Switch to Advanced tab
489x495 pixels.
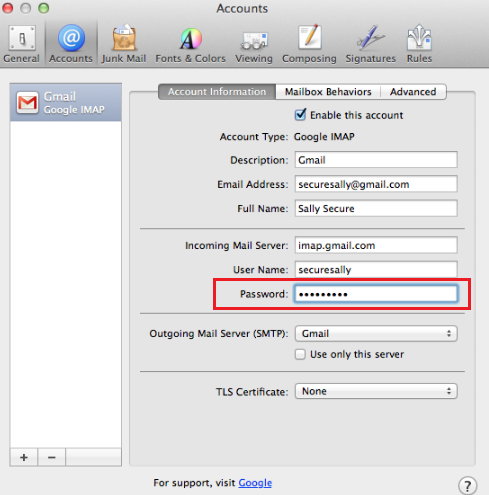coord(413,92)
